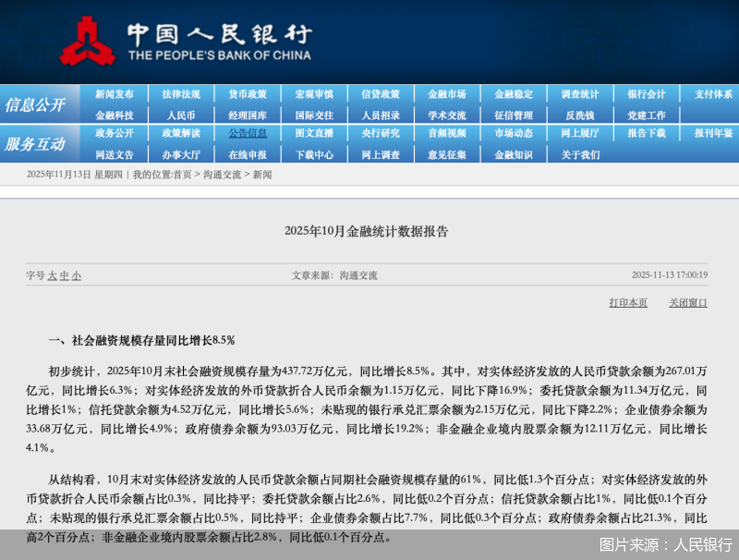Open the 下载中心 section

click(313, 153)
